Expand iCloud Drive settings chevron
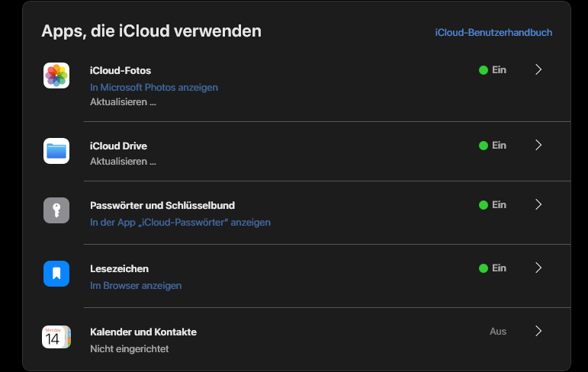 538,145
